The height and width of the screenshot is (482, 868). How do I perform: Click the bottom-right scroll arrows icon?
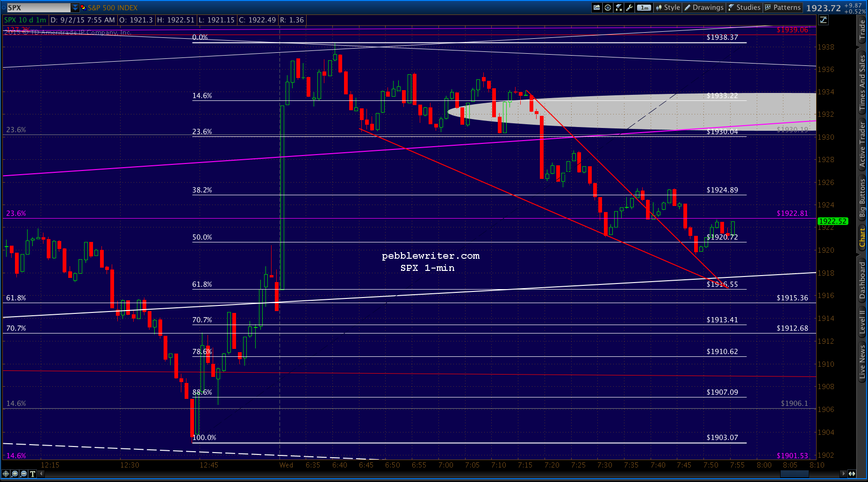(853, 474)
